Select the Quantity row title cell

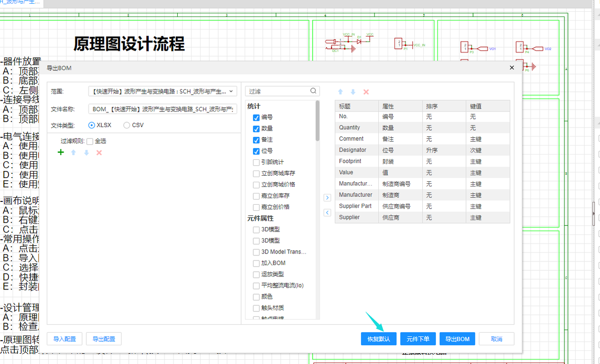[x=357, y=127]
